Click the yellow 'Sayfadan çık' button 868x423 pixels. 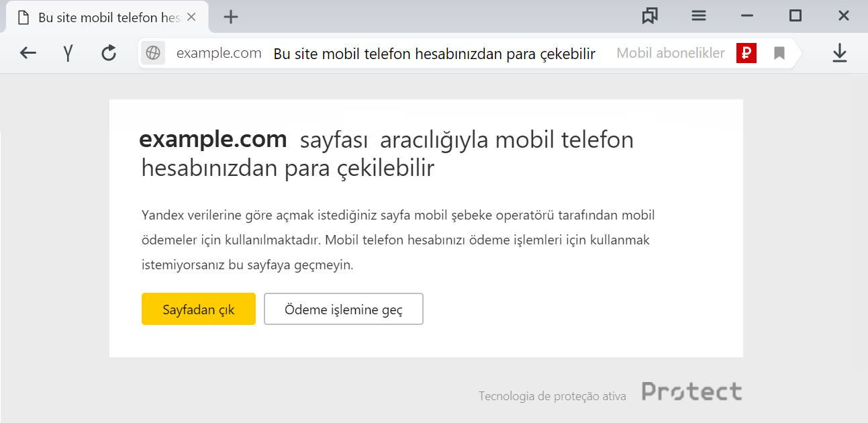pos(199,309)
